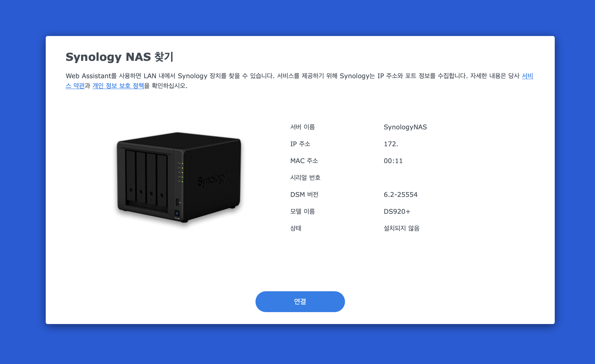
Task: Click the 모델 이름 label
Action: (302, 212)
